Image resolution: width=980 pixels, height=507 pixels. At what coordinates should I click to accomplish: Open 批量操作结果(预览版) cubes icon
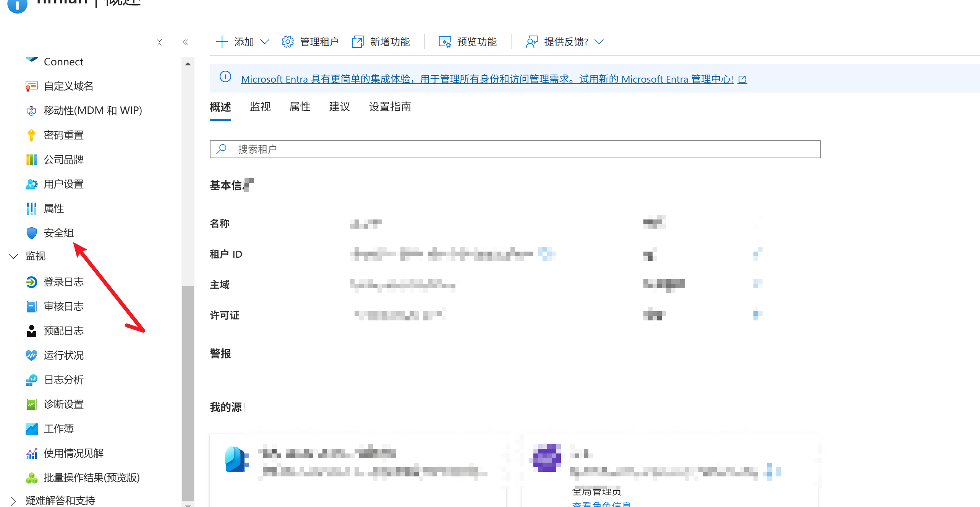click(x=31, y=478)
